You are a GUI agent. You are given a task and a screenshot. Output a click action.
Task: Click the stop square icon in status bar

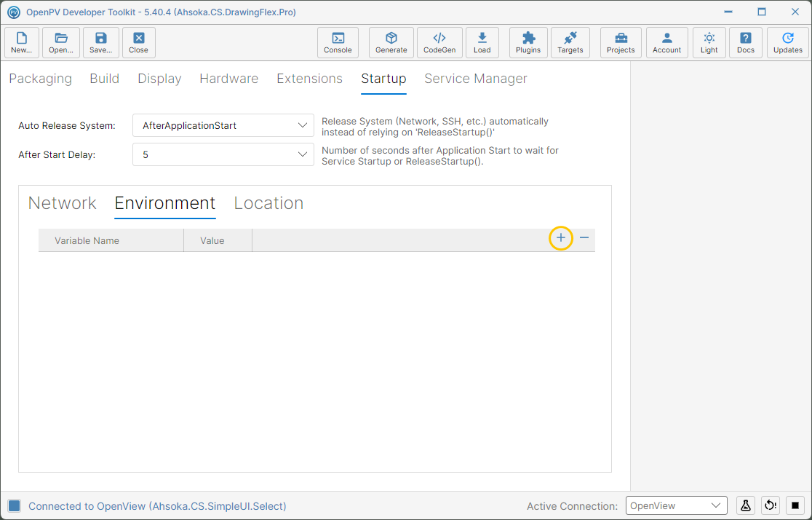pos(795,505)
